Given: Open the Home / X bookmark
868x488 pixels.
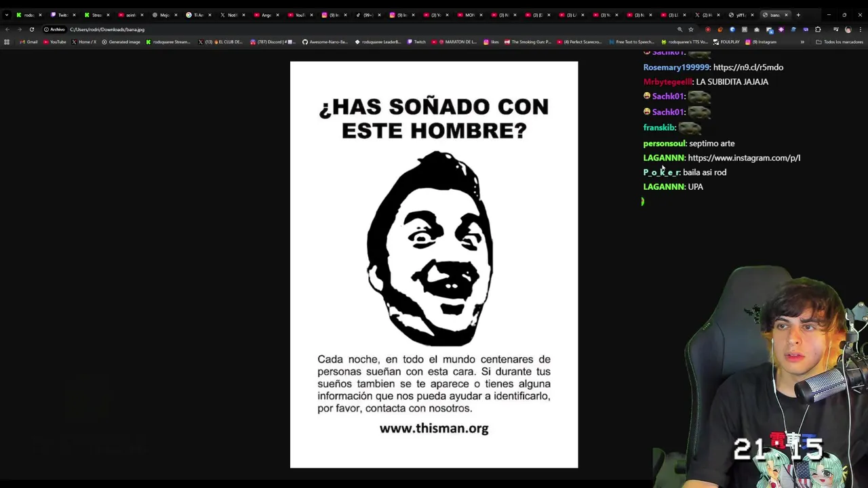Looking at the screenshot, I should [x=84, y=42].
